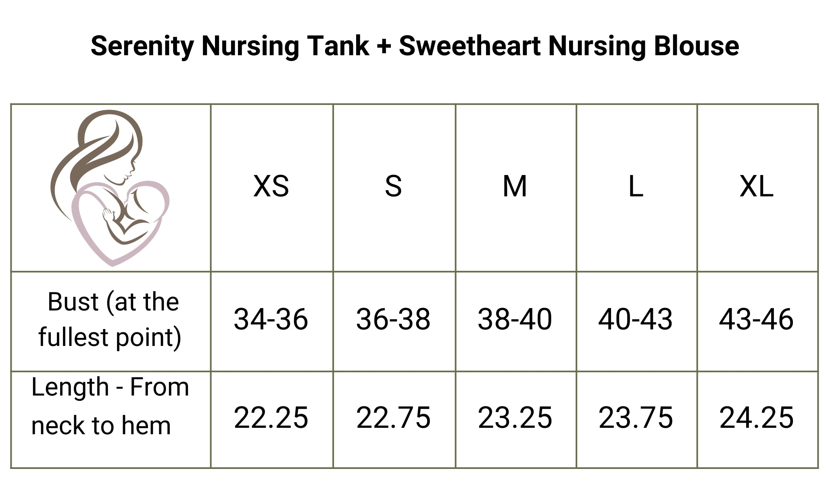The height and width of the screenshot is (504, 826).
Task: Click the M size column header
Action: point(515,187)
